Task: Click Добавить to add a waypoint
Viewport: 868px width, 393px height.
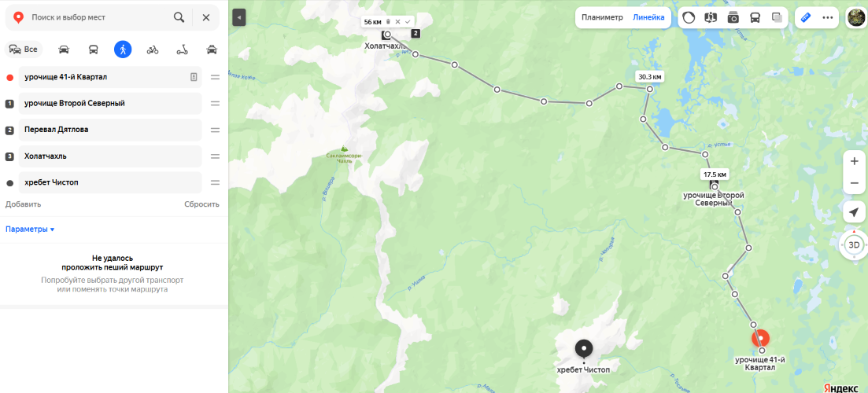Action: coord(24,204)
